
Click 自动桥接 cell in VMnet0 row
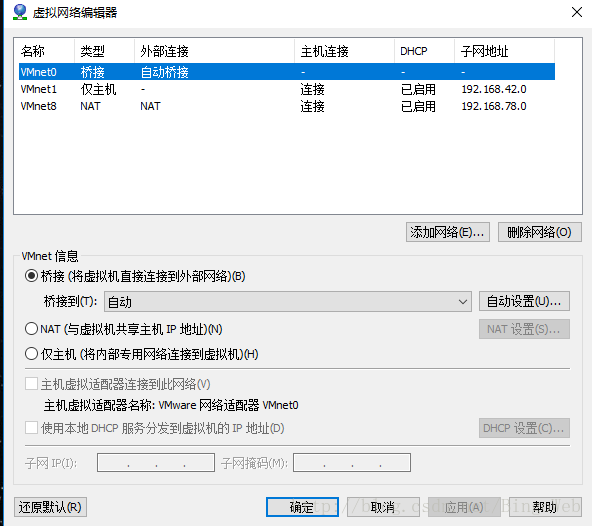coord(164,72)
